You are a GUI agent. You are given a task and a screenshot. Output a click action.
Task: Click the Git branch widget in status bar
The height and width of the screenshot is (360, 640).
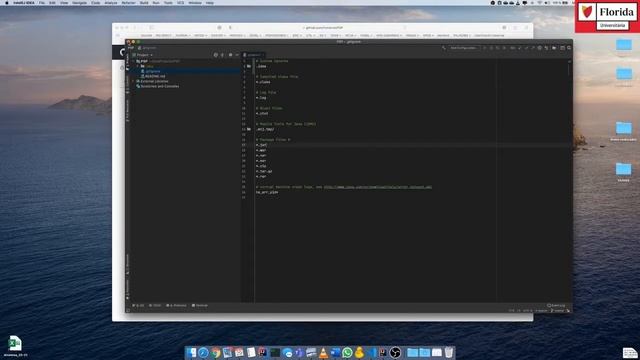[558, 311]
